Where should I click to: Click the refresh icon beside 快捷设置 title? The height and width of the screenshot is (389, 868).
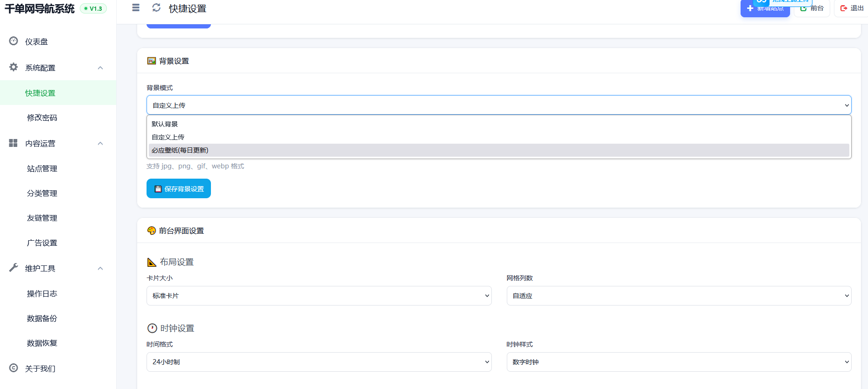click(156, 7)
